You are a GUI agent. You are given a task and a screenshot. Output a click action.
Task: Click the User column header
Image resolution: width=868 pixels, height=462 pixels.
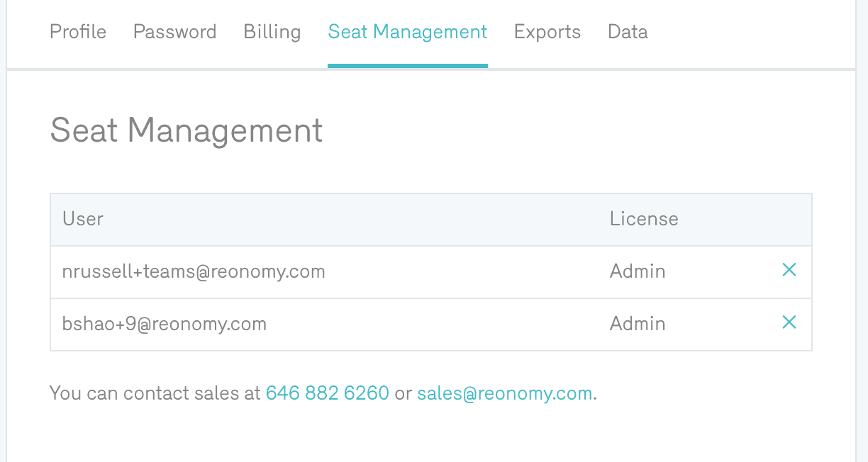pos(83,219)
